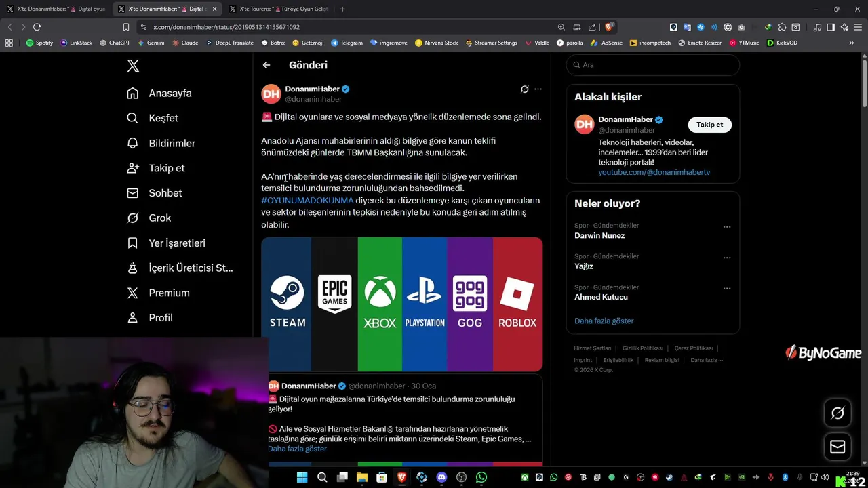The image size is (868, 488).
Task: Open Anasayfa from the sidebar
Action: point(159,93)
